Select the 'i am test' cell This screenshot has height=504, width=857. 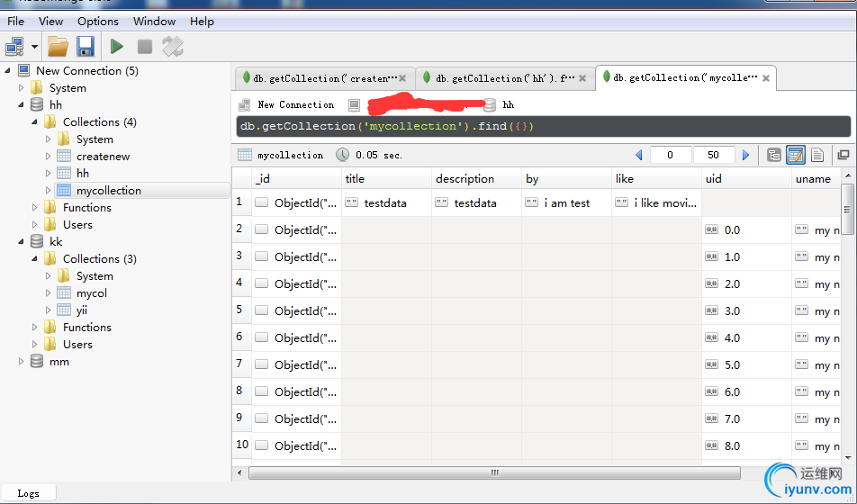coord(566,202)
